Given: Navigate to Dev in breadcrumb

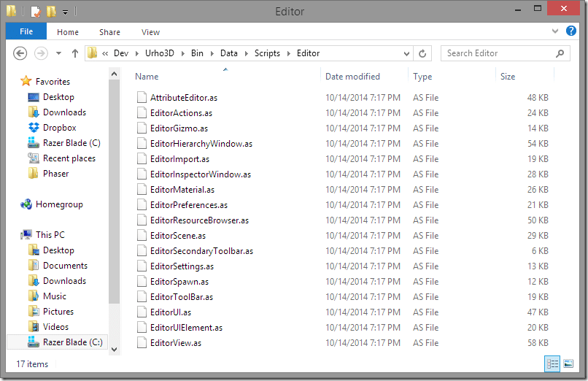Looking at the screenshot, I should [121, 53].
